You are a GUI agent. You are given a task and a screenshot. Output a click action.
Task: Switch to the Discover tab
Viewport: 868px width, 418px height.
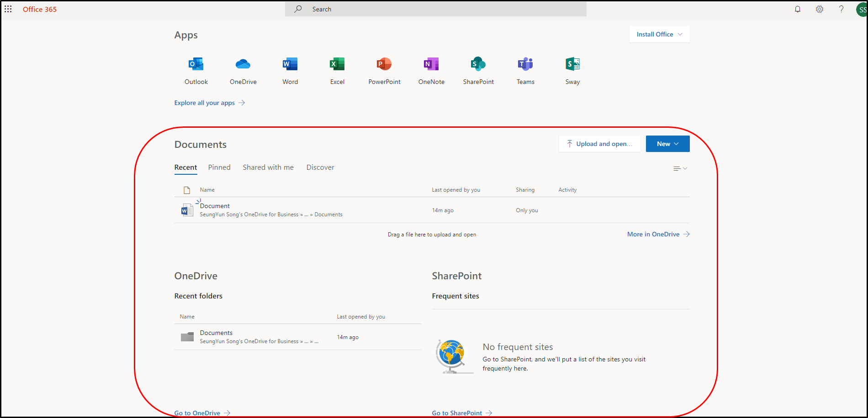(x=320, y=167)
